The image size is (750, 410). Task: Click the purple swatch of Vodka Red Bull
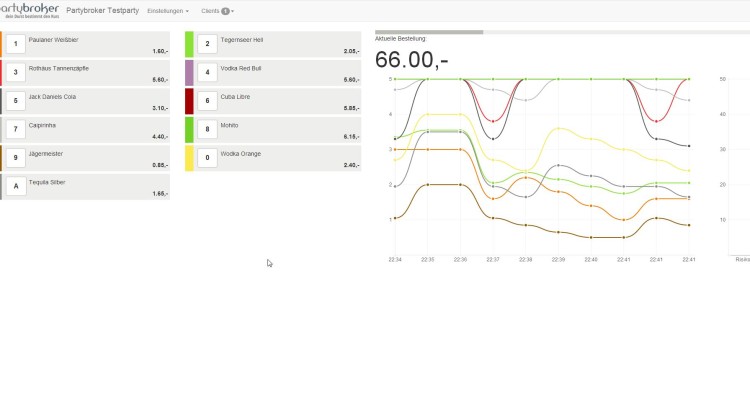click(x=189, y=73)
